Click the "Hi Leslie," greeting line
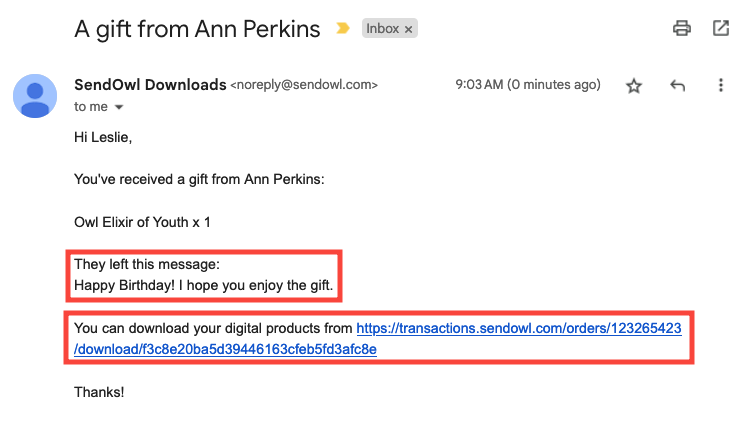This screenshot has width=743, height=430. (102, 137)
